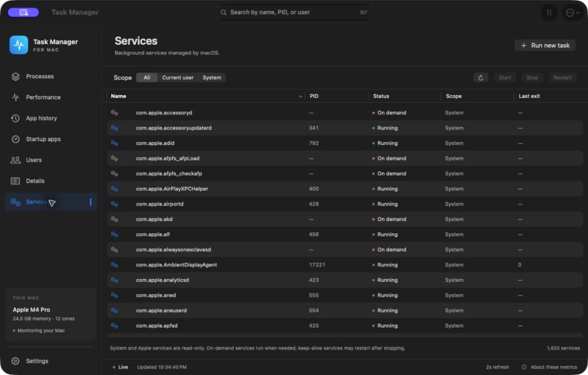Image resolution: width=588 pixels, height=375 pixels.
Task: Select the com.apple.accessoryd service name
Action: tap(164, 113)
